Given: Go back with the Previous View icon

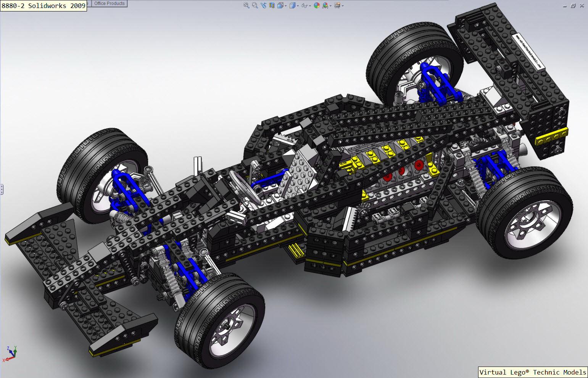Looking at the screenshot, I should point(263,5).
